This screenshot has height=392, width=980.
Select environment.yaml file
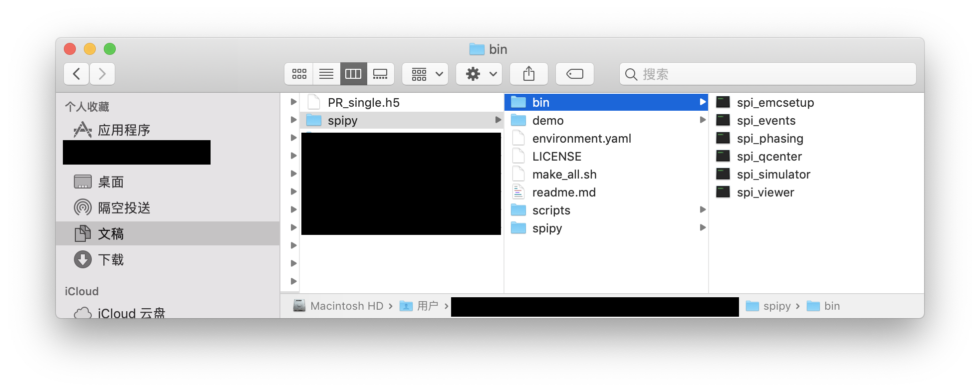pyautogui.click(x=606, y=138)
